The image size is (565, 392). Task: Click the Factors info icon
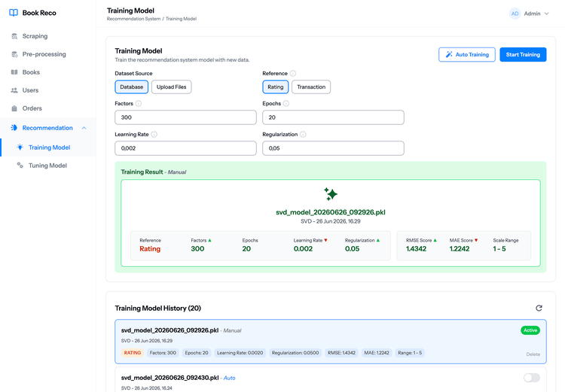139,103
